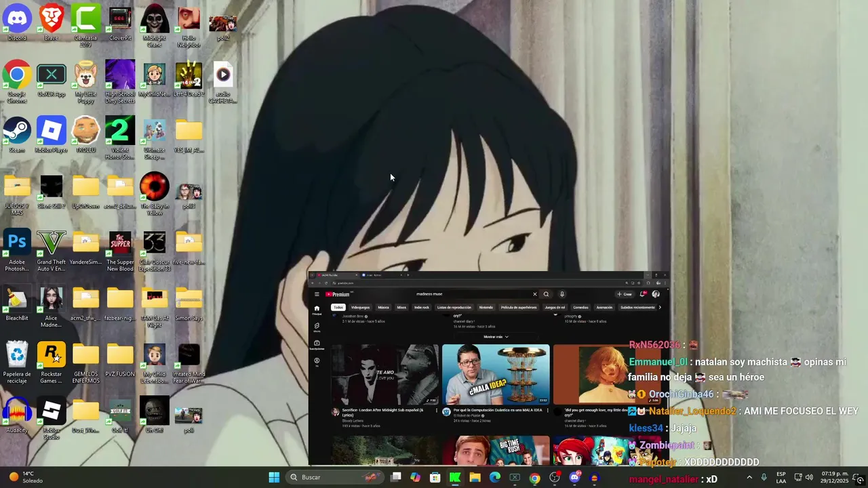The height and width of the screenshot is (488, 868).
Task: Show more chips with the right chevron
Action: tap(660, 307)
